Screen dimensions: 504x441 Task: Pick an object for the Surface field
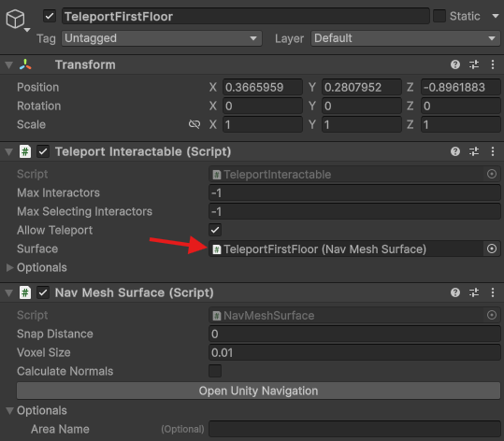point(492,249)
